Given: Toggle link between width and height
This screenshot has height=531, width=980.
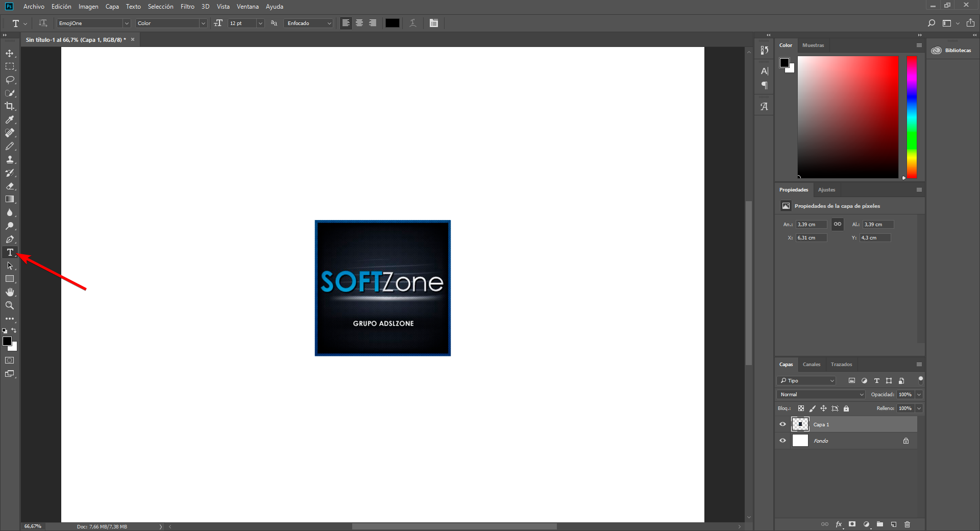Looking at the screenshot, I should coord(837,224).
